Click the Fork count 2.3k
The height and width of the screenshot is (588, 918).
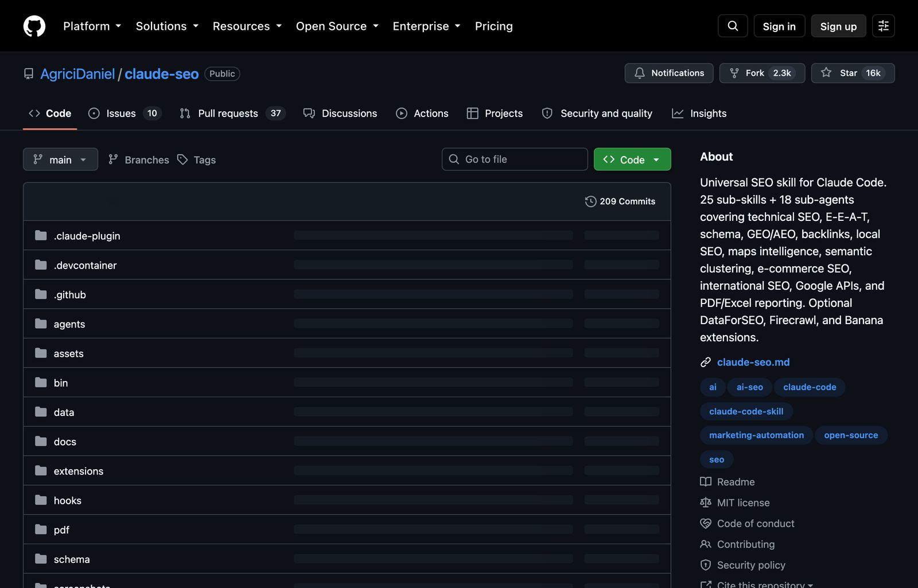point(782,73)
